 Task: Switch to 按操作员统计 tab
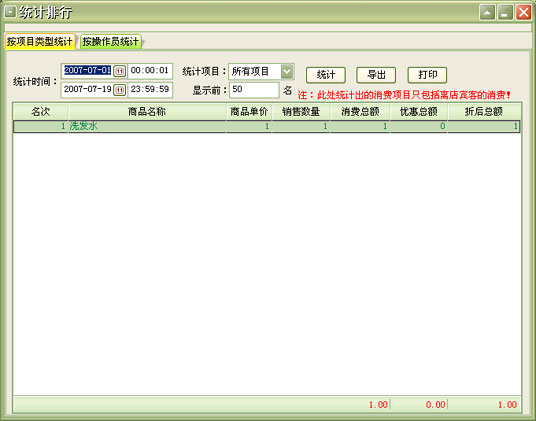110,42
